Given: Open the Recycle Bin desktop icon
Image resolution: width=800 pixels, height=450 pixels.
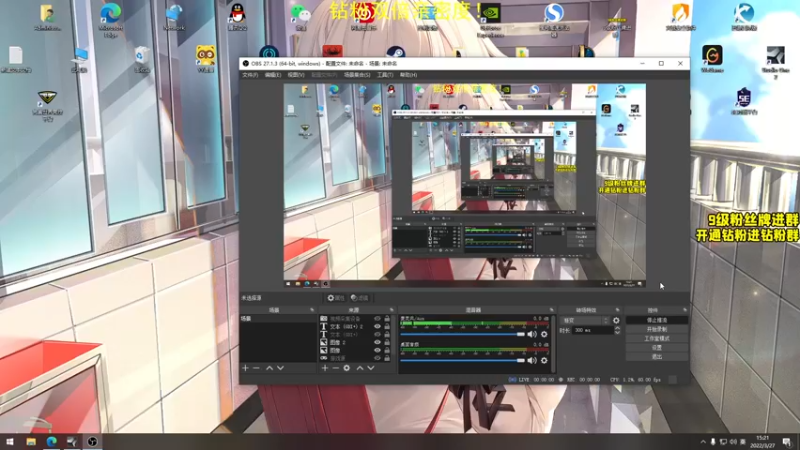Looking at the screenshot, I should click(142, 60).
